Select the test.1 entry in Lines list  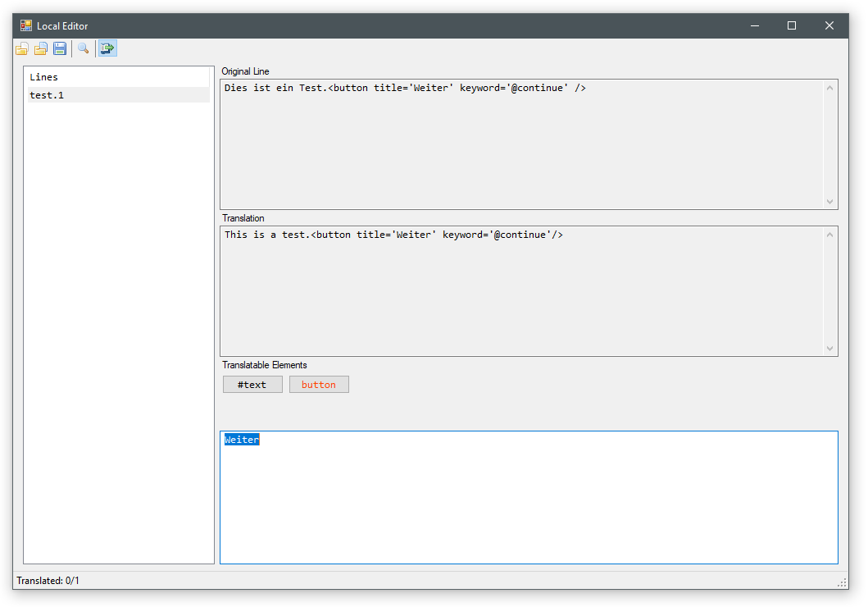[47, 95]
